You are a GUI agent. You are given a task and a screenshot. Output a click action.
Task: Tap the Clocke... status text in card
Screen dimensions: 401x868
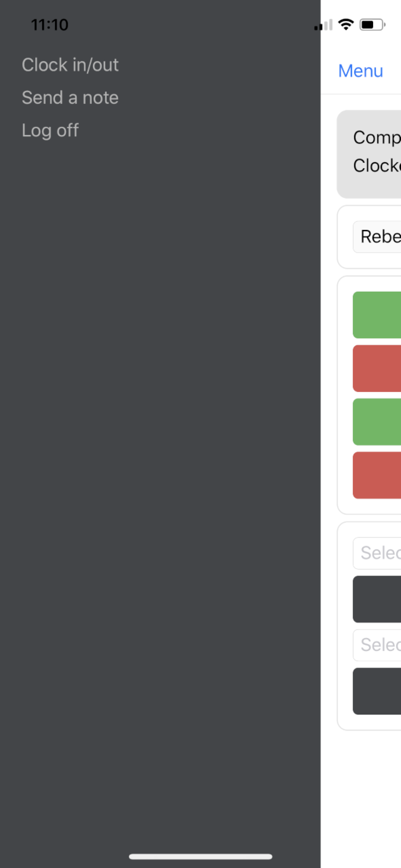pyautogui.click(x=377, y=165)
